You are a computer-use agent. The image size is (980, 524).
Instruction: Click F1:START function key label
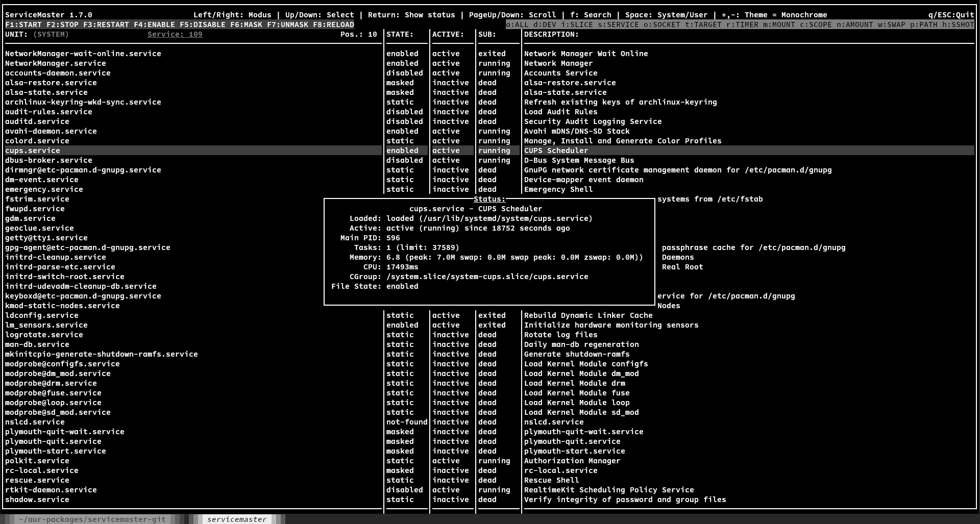[23, 24]
